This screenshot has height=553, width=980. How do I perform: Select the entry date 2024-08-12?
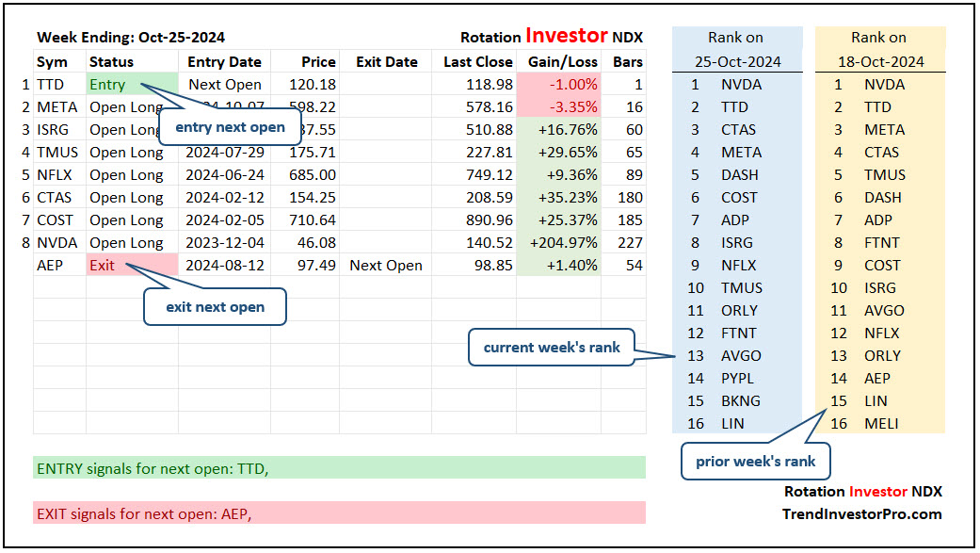click(x=225, y=266)
